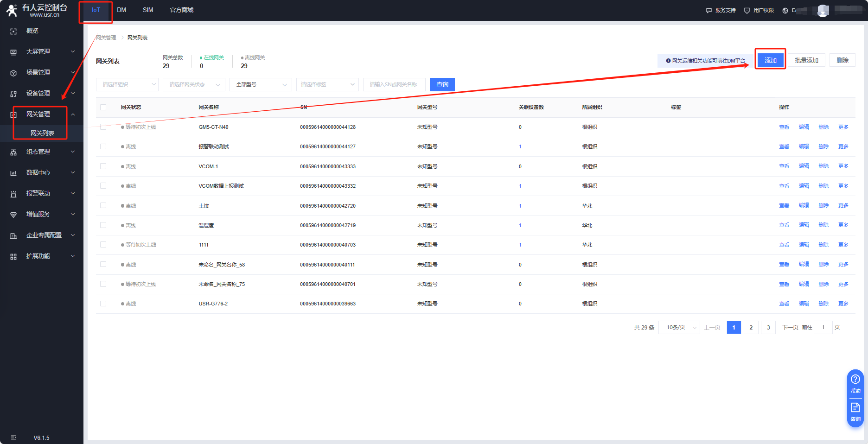Open the 咨询 consultation floating icon
The height and width of the screenshot is (444, 868).
(x=855, y=411)
